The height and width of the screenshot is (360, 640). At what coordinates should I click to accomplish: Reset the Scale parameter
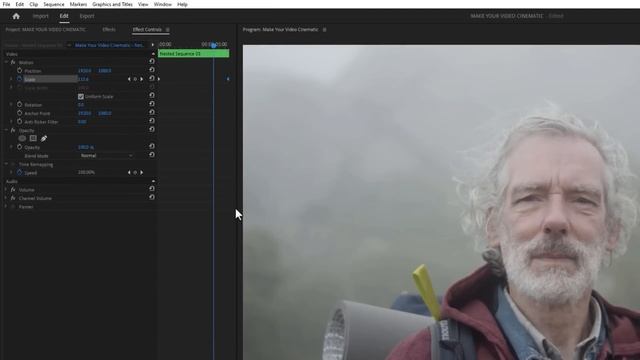point(152,78)
